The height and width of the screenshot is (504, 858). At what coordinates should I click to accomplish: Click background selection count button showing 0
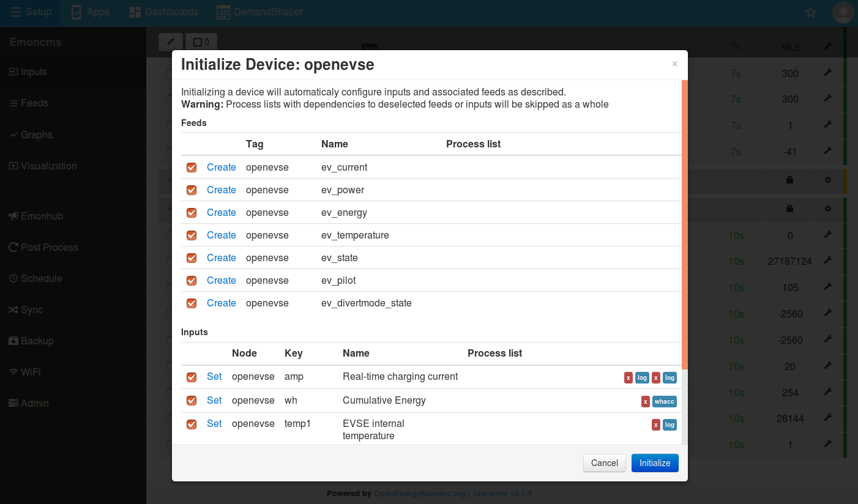201,42
